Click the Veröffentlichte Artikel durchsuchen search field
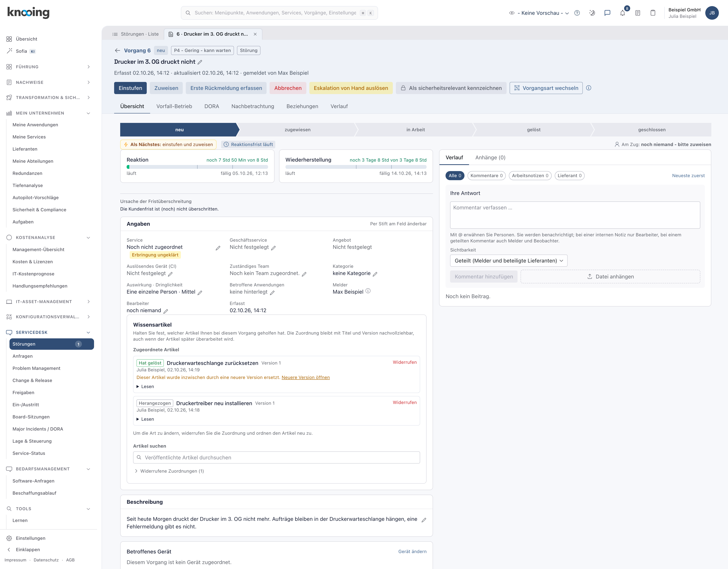 pyautogui.click(x=276, y=457)
